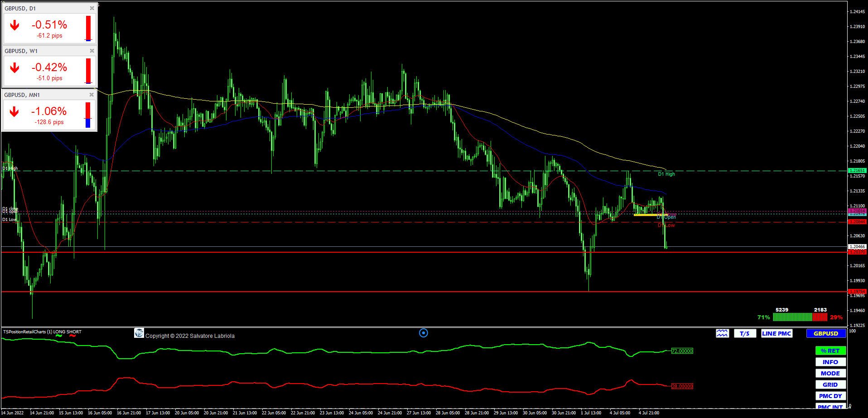The image size is (868, 418).
Task: Click the MN1 panel red-blue range bar
Action: tap(88, 115)
